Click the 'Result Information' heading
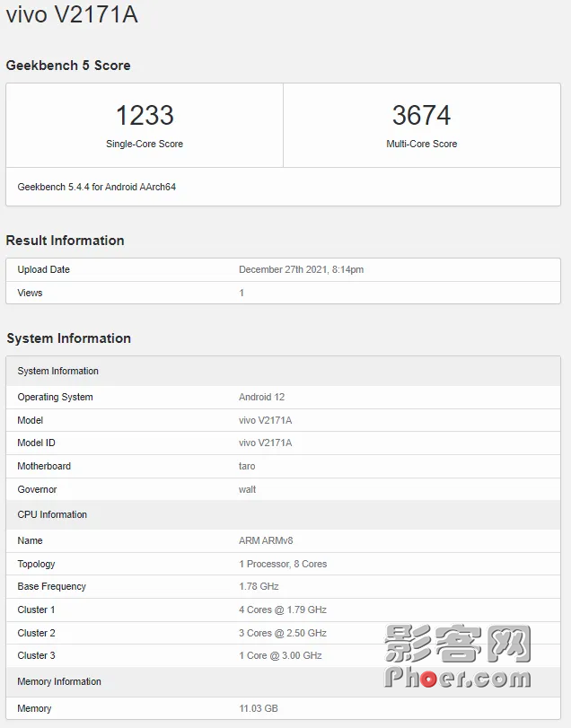Viewport: 571px width, 728px height. point(65,241)
